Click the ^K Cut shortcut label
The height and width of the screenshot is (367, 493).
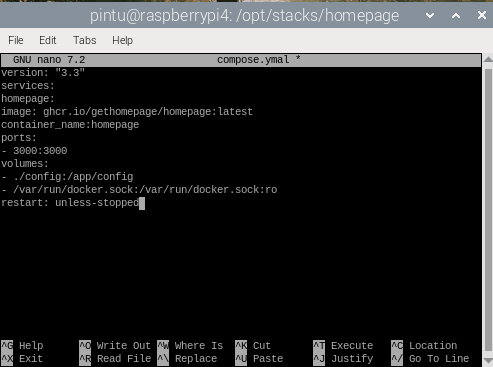coord(253,345)
